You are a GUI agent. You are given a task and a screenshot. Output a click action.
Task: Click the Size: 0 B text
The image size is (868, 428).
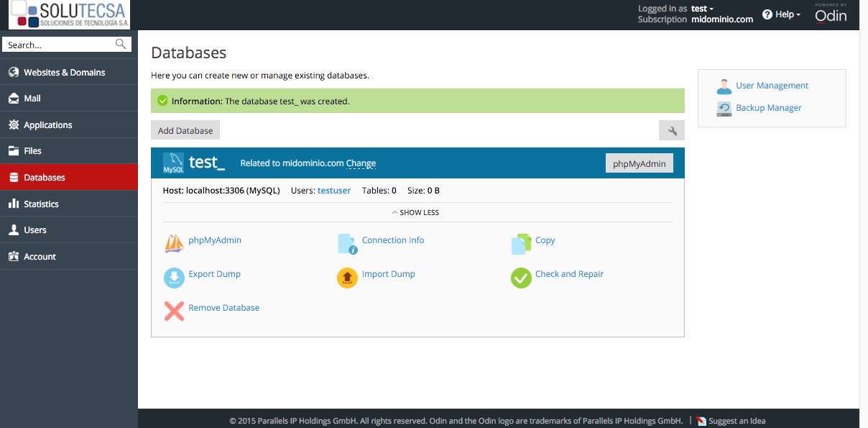[423, 191]
